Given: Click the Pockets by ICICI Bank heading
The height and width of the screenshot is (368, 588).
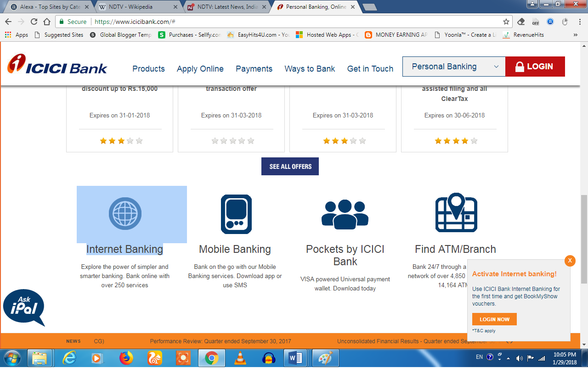Looking at the screenshot, I should [345, 255].
